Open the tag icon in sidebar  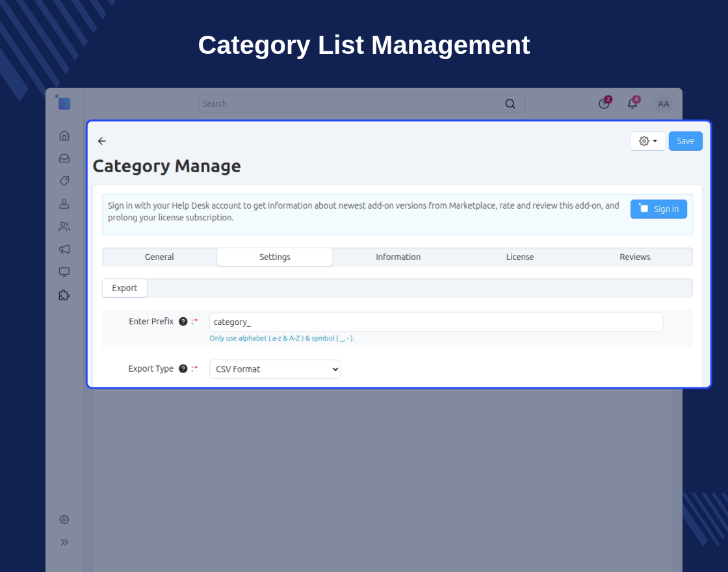(x=64, y=181)
